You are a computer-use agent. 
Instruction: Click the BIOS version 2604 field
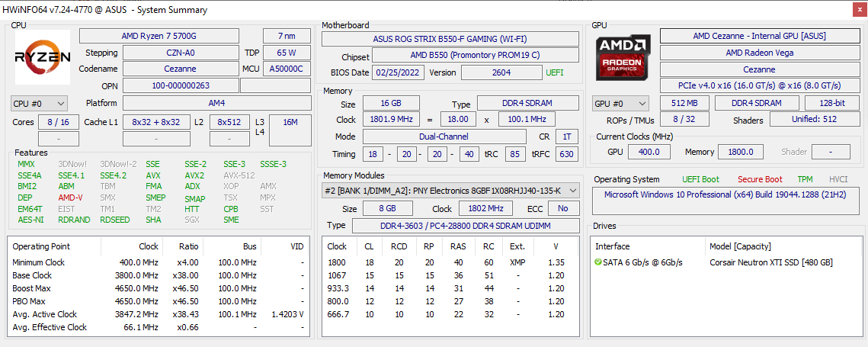pos(501,72)
